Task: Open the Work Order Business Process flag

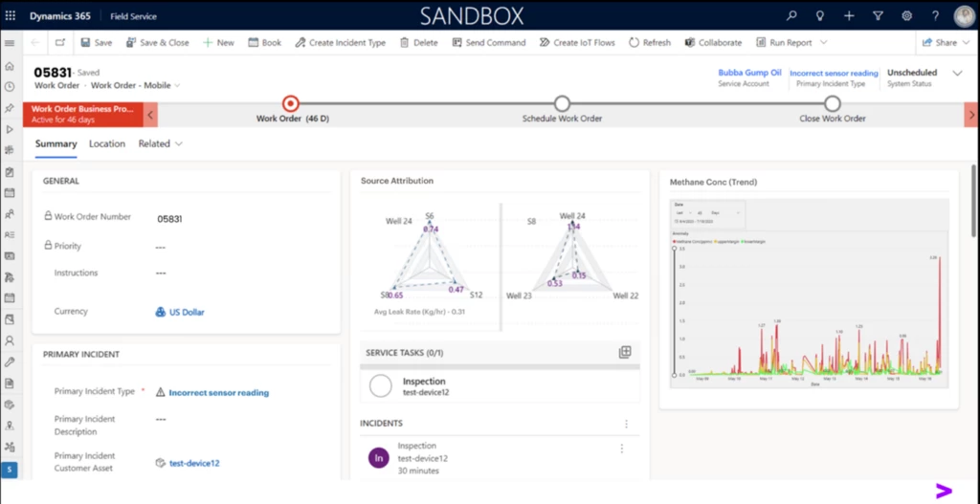Action: [x=82, y=114]
